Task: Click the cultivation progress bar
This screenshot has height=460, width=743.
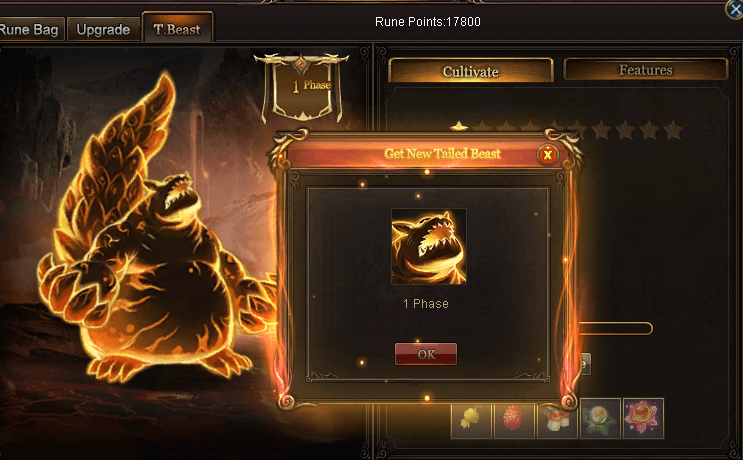Action: coord(616,328)
